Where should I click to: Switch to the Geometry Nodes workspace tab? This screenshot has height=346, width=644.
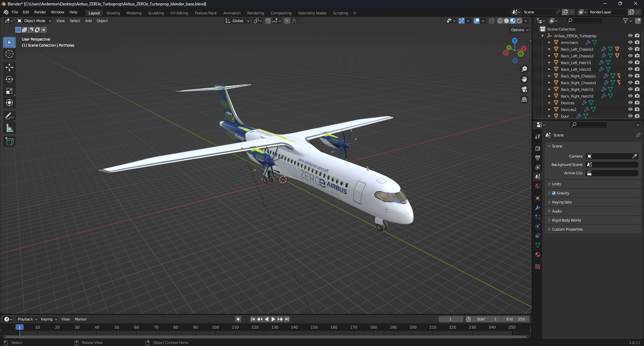pyautogui.click(x=312, y=13)
